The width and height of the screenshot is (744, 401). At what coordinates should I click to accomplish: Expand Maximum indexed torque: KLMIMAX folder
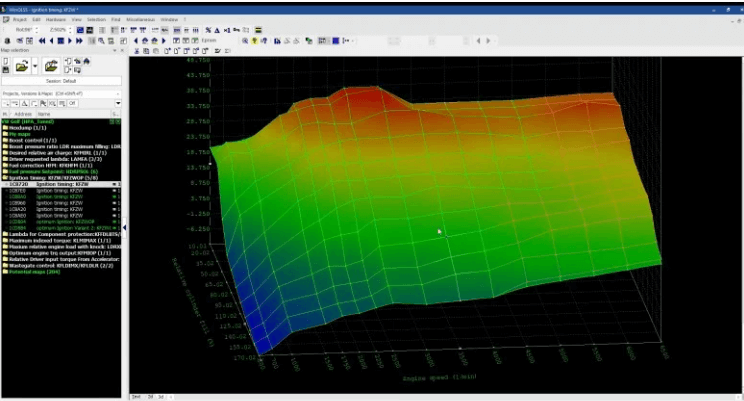[56, 241]
